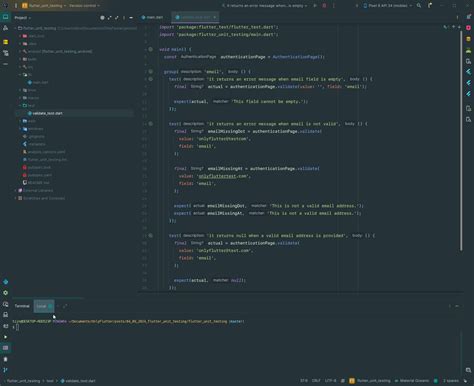The image size is (474, 386).
Task: Click the terminal command prompt input
Action: (17, 327)
